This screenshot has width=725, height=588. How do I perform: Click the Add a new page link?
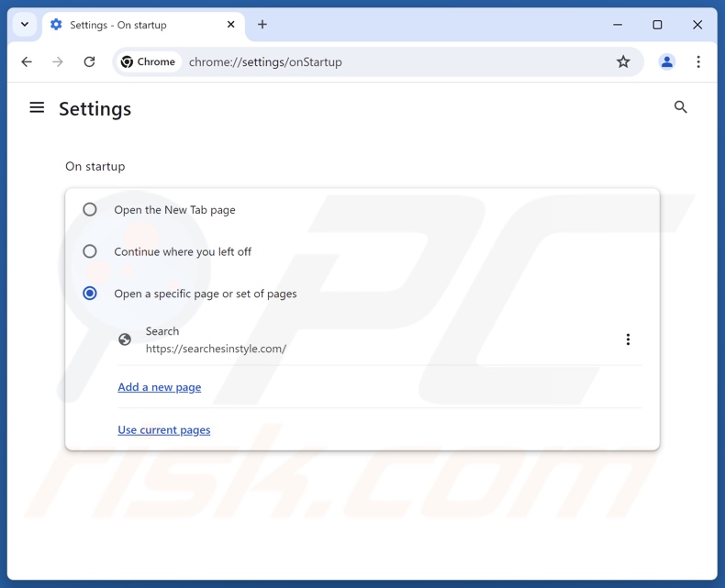pyautogui.click(x=160, y=387)
